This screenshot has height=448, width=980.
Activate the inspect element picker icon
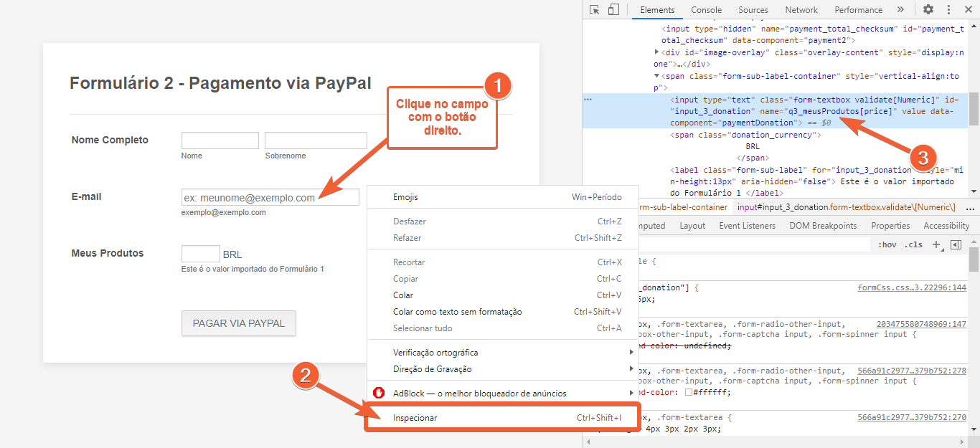[594, 10]
